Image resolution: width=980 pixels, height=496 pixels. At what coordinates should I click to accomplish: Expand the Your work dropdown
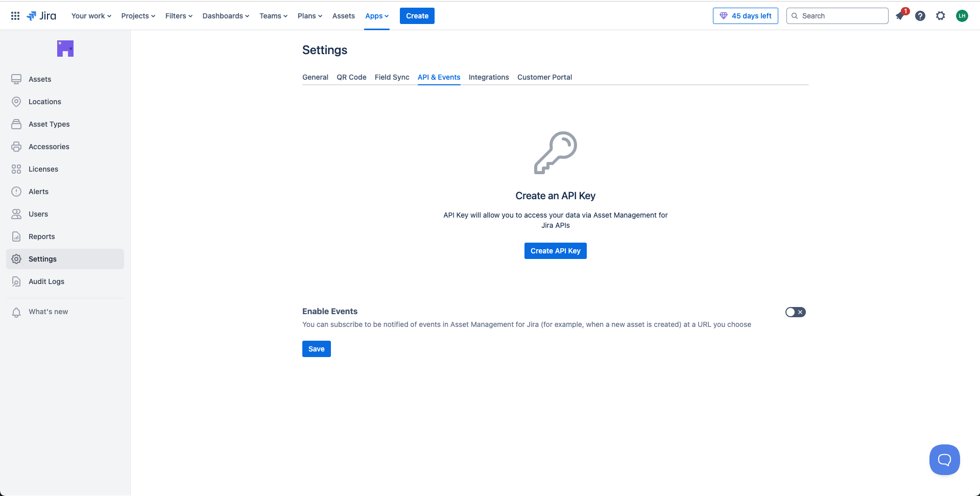pos(91,16)
